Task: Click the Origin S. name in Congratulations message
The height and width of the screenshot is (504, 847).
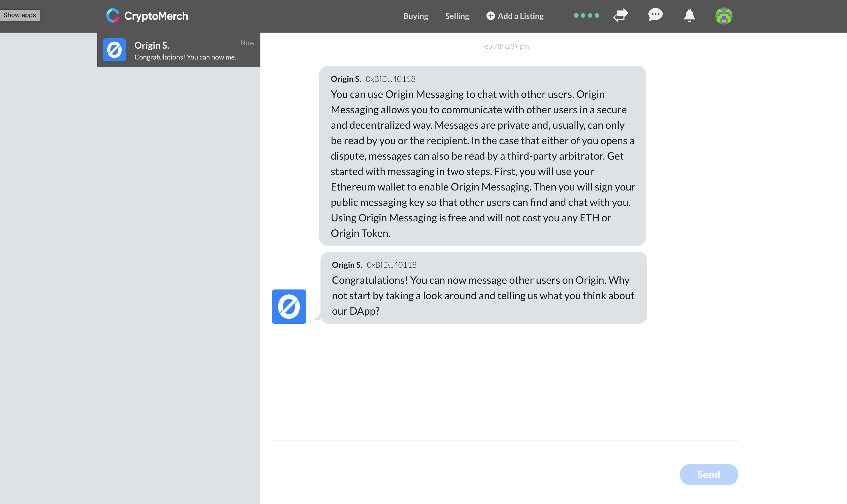Action: (347, 265)
